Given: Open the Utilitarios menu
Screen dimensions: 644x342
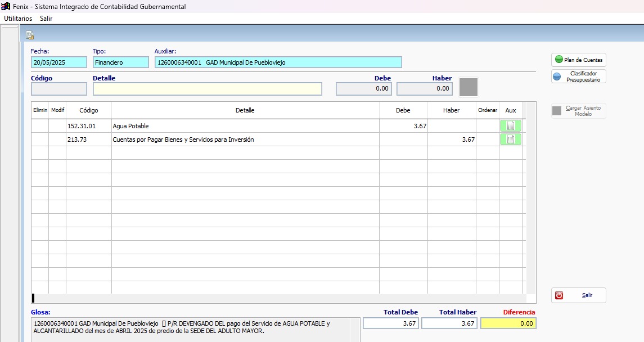Looking at the screenshot, I should pyautogui.click(x=18, y=19).
